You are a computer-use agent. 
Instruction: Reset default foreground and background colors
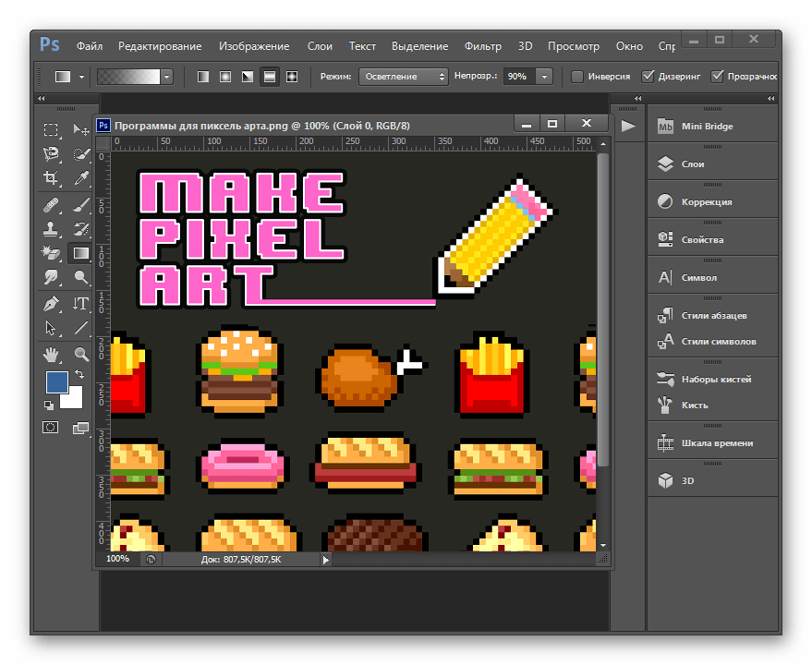(x=49, y=405)
